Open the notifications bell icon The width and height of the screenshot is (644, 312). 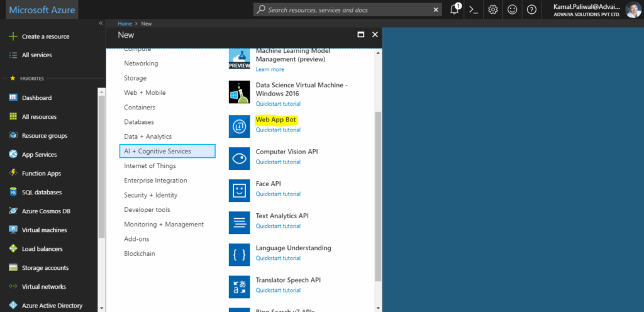(x=455, y=9)
